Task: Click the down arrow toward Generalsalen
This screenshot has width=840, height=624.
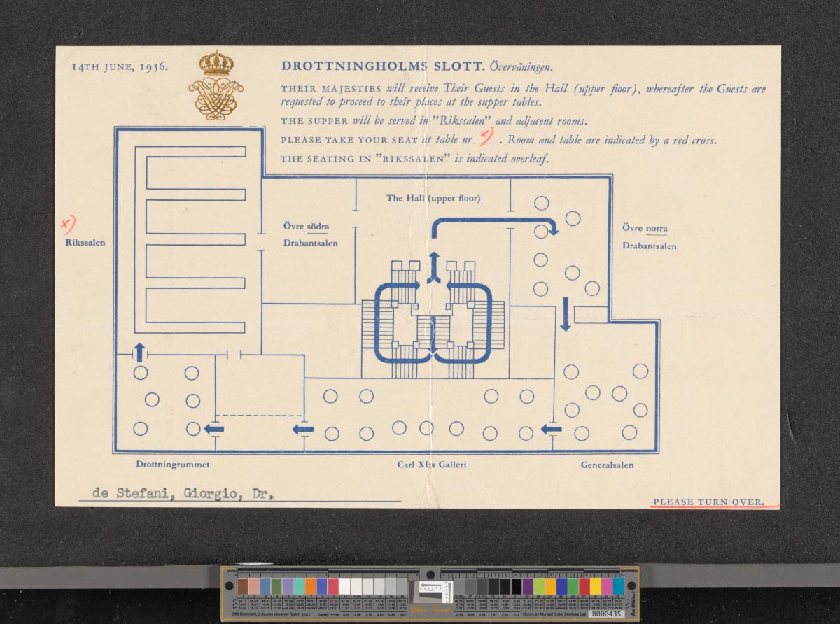Action: click(x=566, y=314)
